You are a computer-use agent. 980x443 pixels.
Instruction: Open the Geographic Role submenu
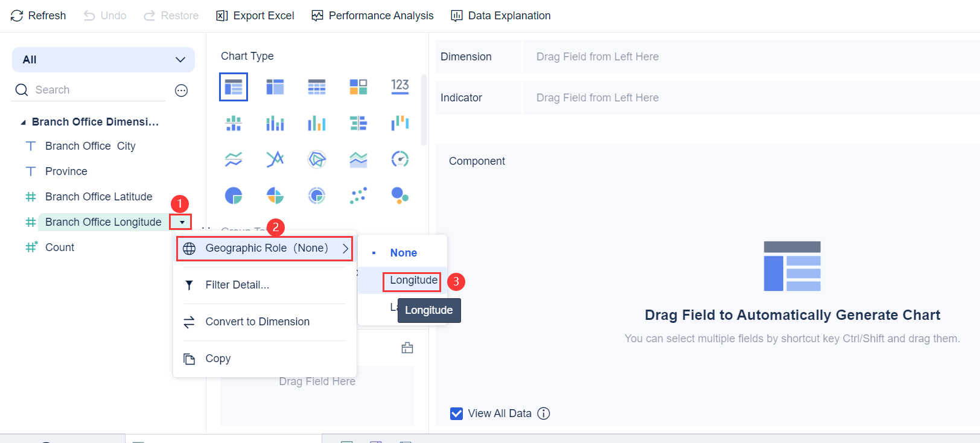(264, 248)
